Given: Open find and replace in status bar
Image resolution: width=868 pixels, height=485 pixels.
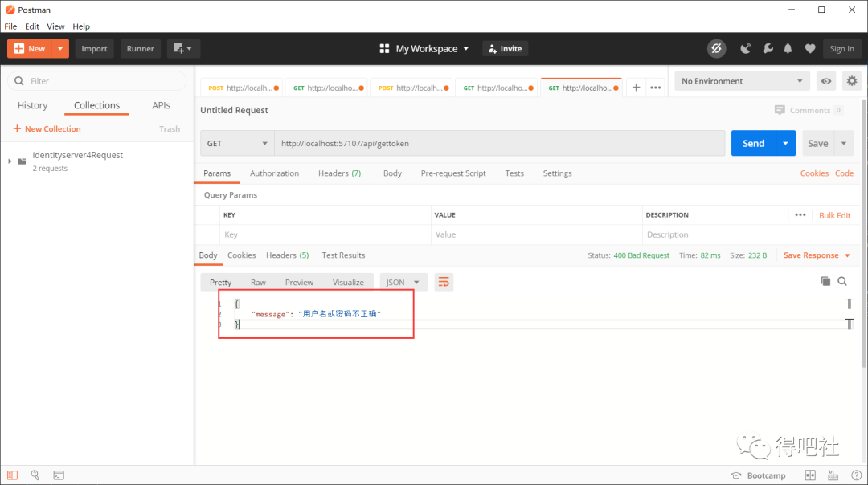Looking at the screenshot, I should coord(35,475).
